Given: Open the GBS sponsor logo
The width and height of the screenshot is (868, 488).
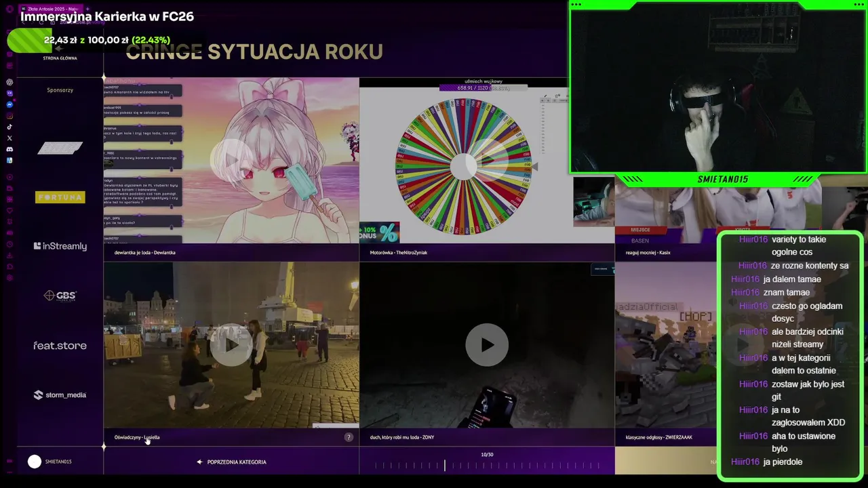Looking at the screenshot, I should click(60, 296).
